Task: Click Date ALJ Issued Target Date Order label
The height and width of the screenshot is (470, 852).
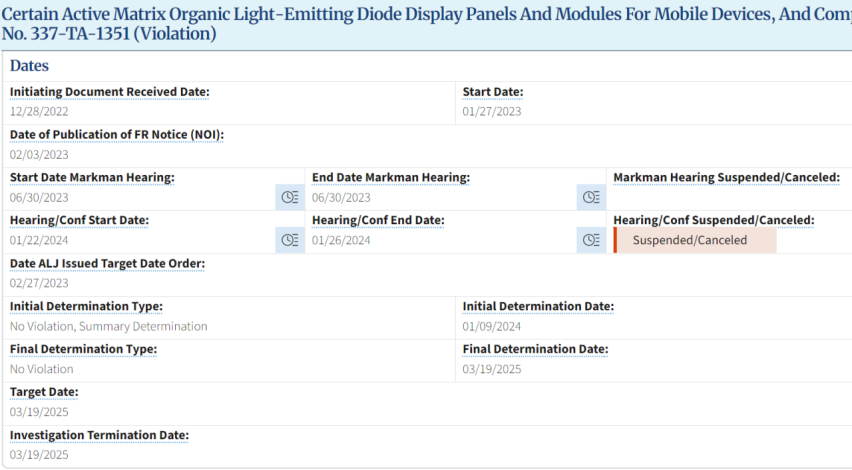Action: pyautogui.click(x=107, y=264)
